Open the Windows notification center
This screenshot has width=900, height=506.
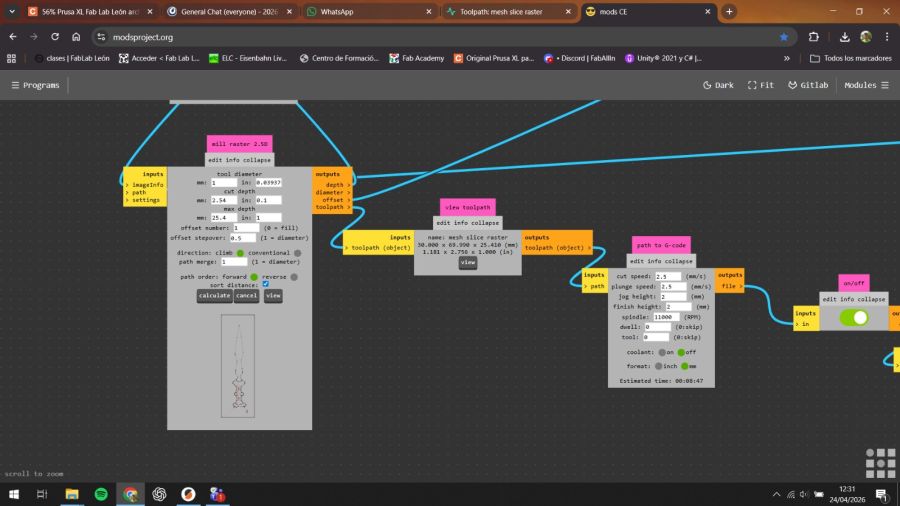[x=881, y=494]
